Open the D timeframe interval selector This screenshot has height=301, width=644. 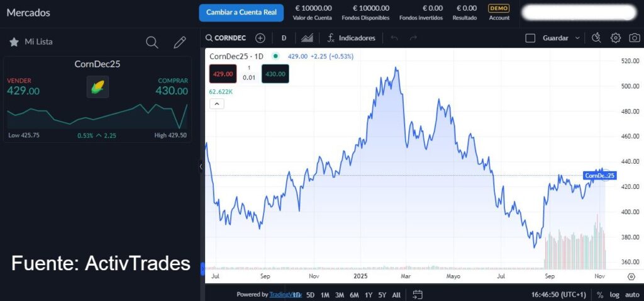[284, 38]
